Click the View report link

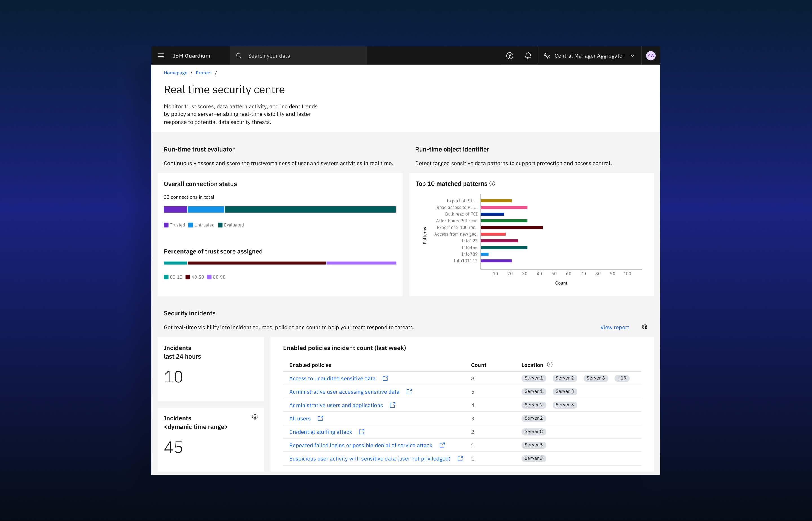[x=614, y=327]
